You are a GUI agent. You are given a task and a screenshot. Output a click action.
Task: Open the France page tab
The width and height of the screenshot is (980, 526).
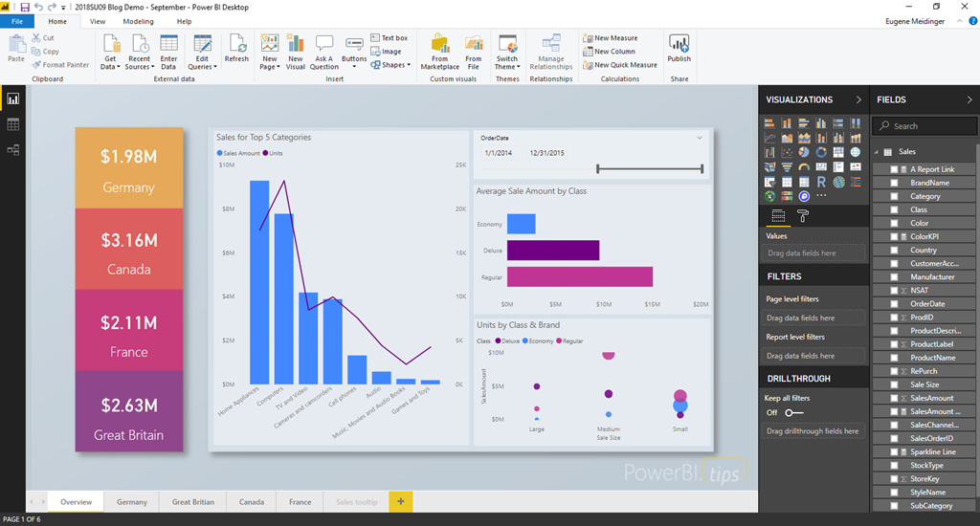tap(300, 502)
